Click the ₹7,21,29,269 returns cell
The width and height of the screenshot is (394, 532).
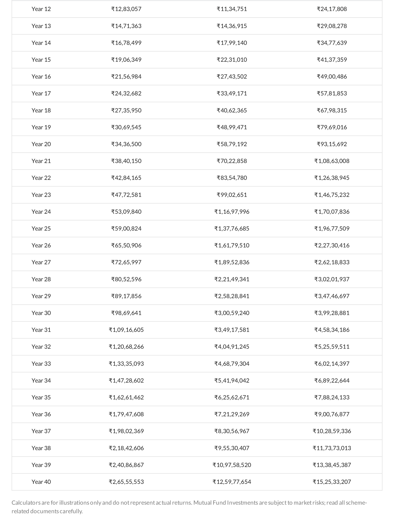(232, 414)
